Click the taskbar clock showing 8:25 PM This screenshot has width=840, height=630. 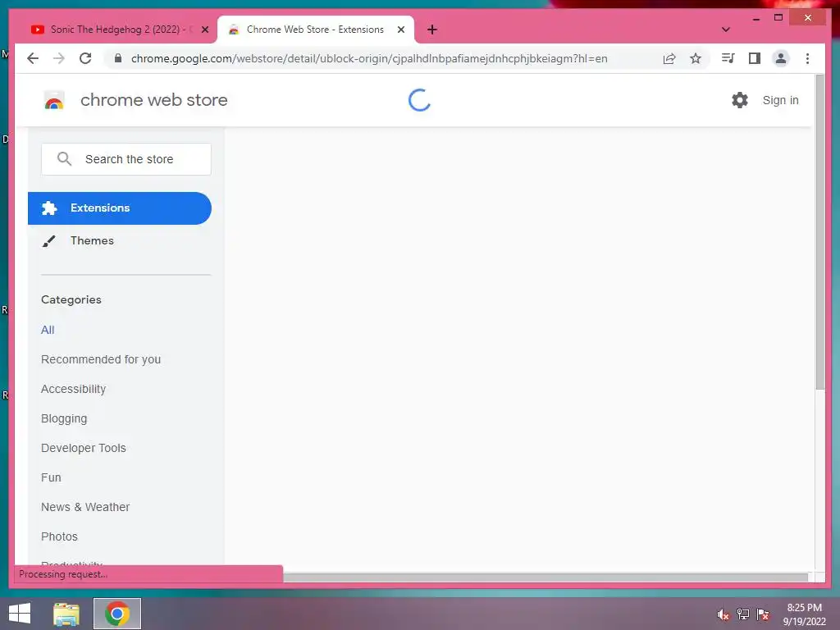coord(804,614)
